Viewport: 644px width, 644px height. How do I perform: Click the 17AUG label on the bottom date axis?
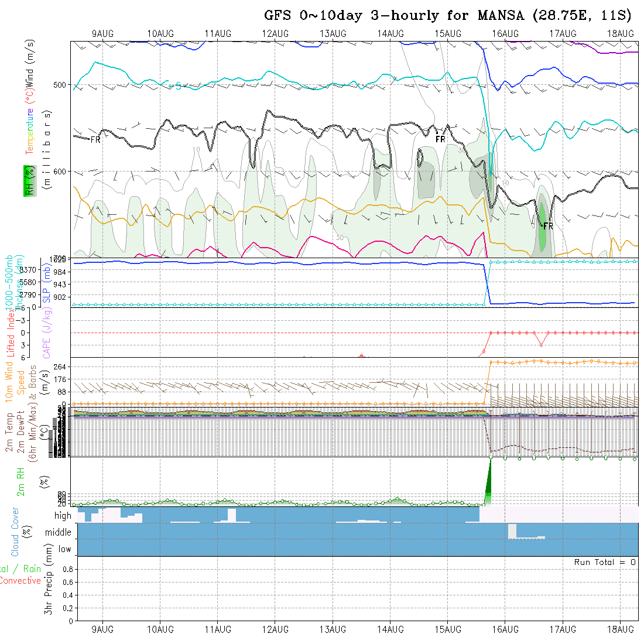click(x=563, y=629)
